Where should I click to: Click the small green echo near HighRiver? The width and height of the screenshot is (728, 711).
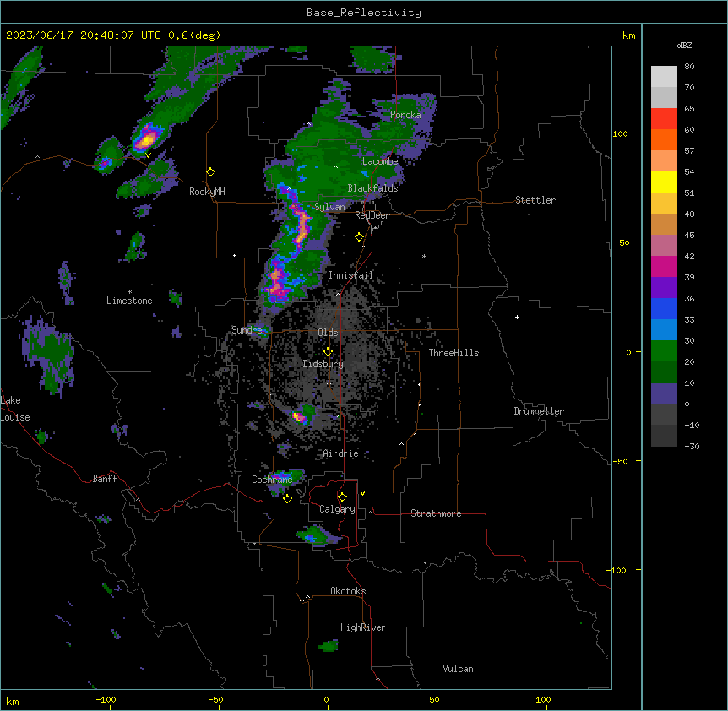point(329,646)
